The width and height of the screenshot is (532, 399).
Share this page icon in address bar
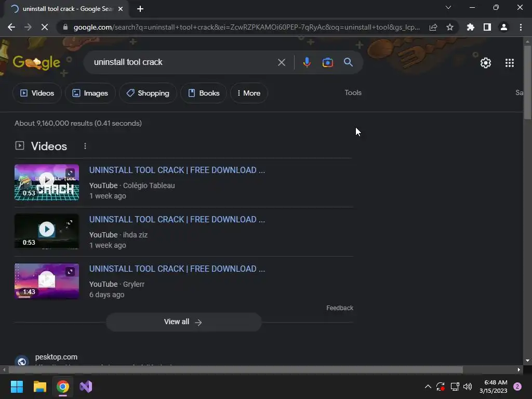tap(433, 27)
